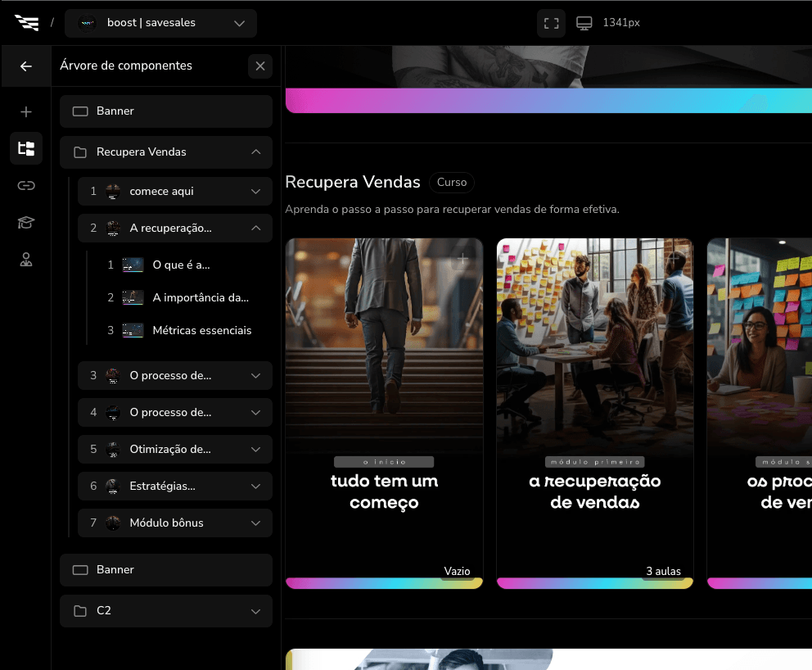812x670 pixels.
Task: Expand module 3 O processo de...
Action: 256,376
